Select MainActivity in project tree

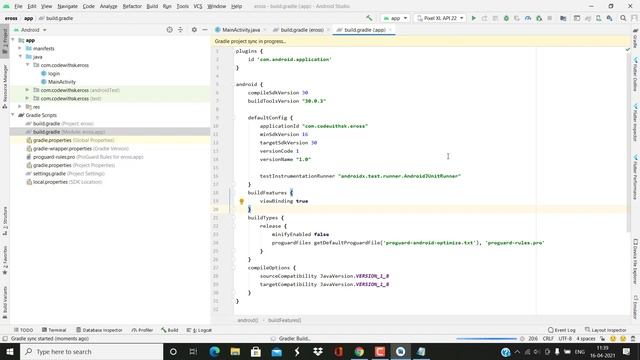click(62, 82)
